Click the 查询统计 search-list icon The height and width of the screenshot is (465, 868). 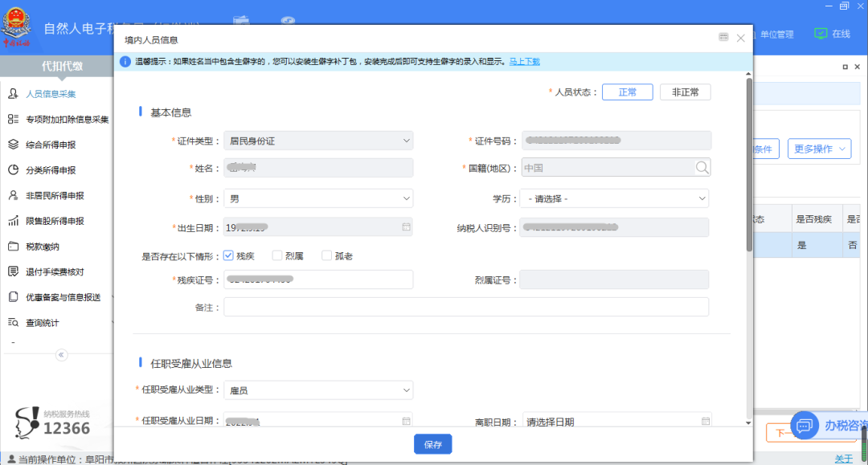coord(14,322)
